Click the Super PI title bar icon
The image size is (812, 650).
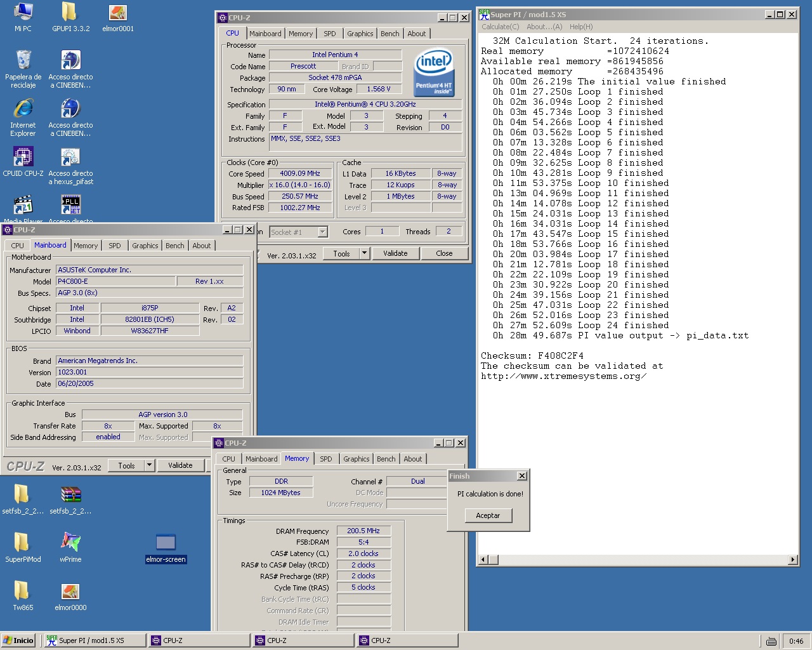[484, 14]
